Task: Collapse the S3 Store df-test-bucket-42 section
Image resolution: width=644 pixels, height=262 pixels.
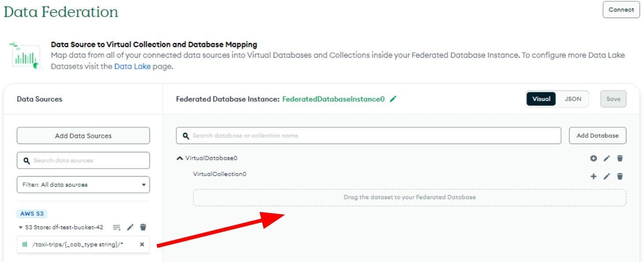Action: click(20, 228)
